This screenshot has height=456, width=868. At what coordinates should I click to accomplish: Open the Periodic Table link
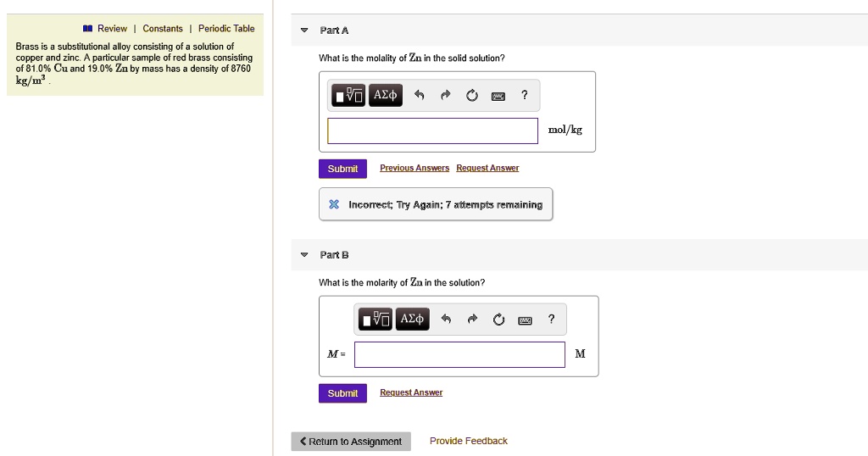point(226,29)
